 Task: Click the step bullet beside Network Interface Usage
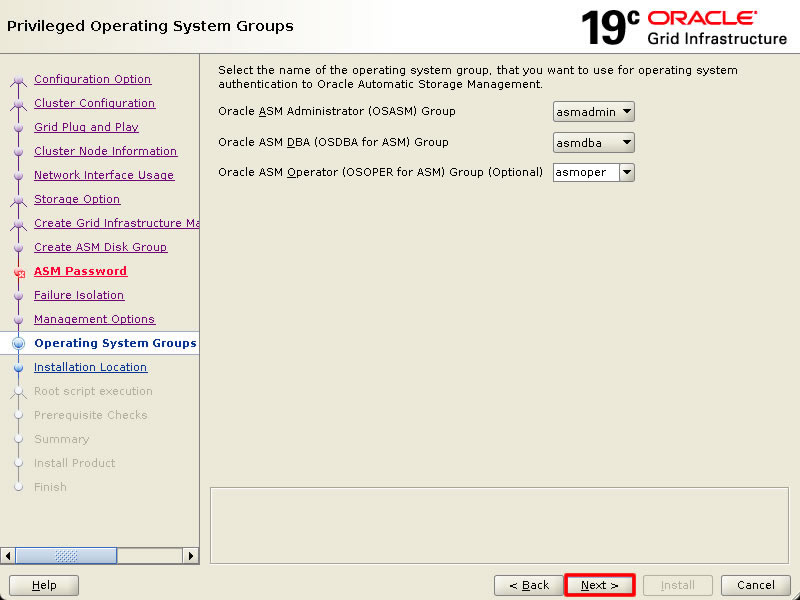pos(18,176)
